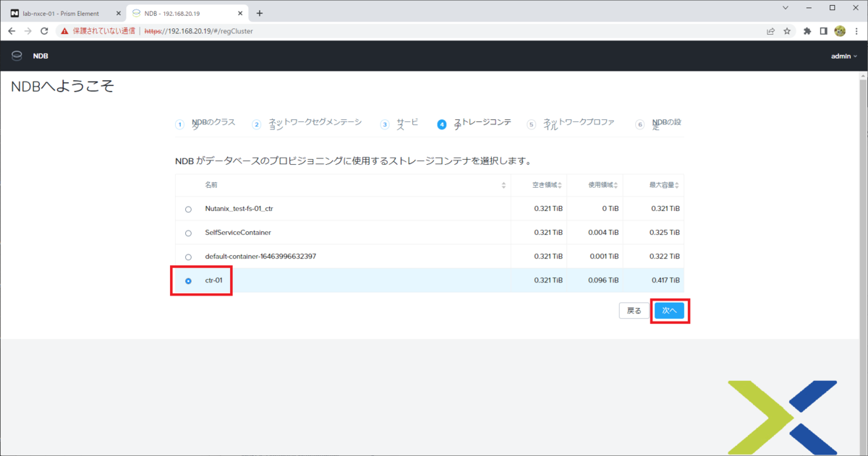Select the ctr-01 radio button
The image size is (868, 456).
point(188,281)
